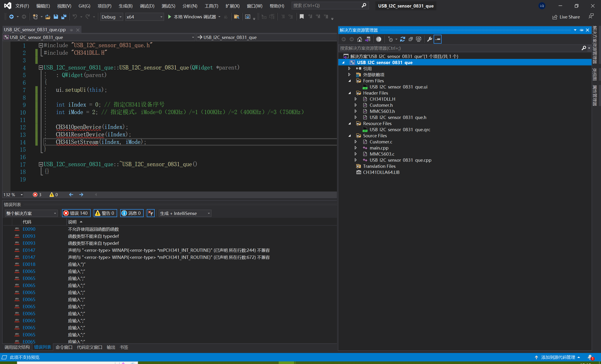The height and width of the screenshot is (364, 601).
Task: Sort error list by 说明 column
Action: [x=72, y=222]
